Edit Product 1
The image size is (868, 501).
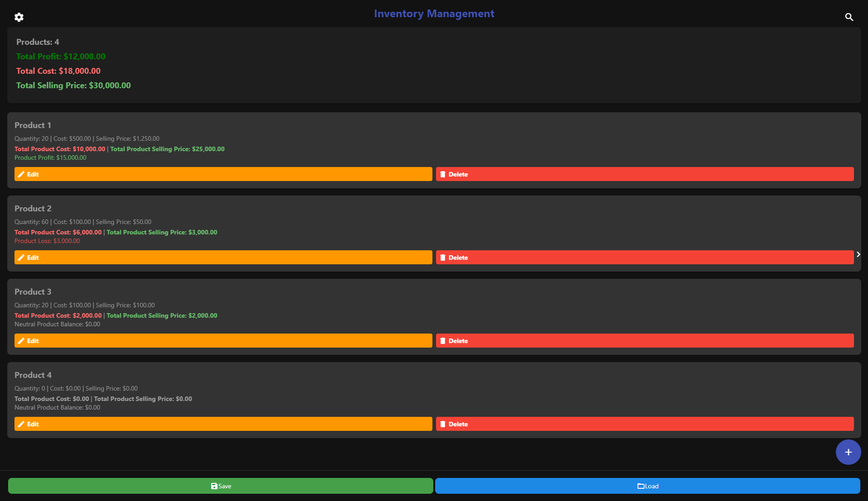pyautogui.click(x=223, y=174)
